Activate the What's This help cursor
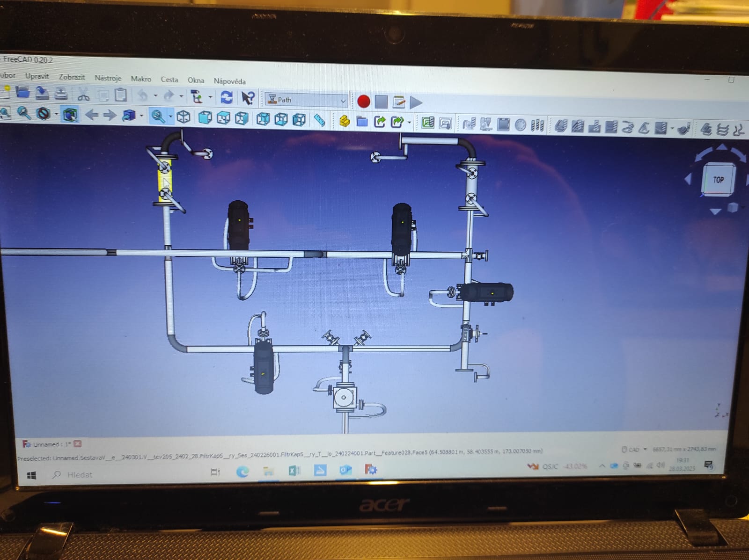Viewport: 749px width, 560px height. 247,97
